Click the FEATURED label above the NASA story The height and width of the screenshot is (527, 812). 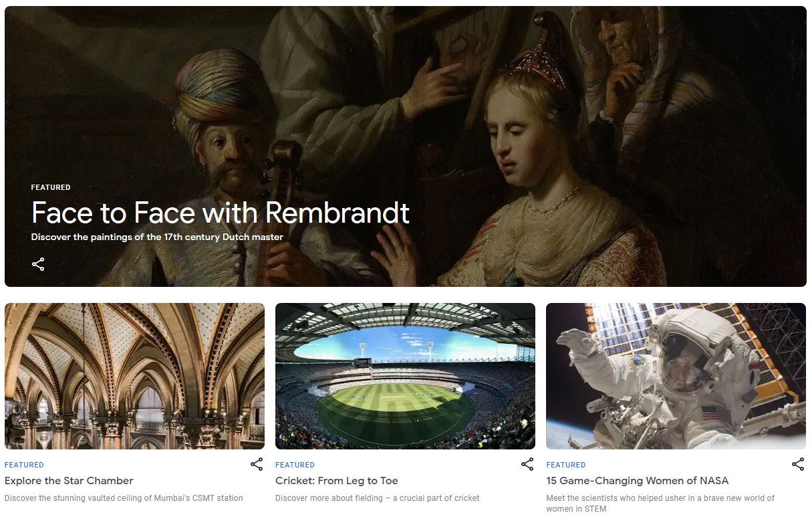[565, 465]
